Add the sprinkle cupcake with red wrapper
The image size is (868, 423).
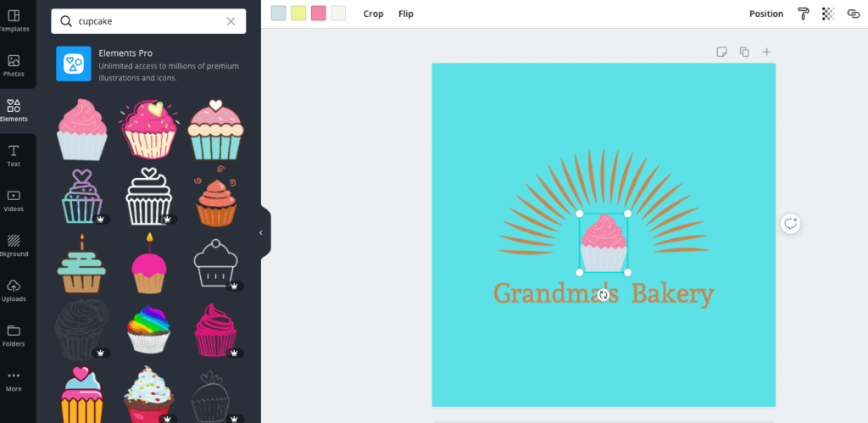point(148,394)
